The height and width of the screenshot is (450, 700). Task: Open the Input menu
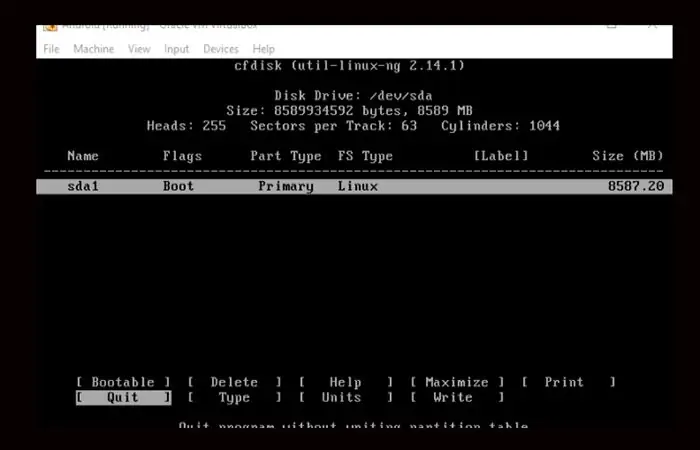click(x=177, y=49)
